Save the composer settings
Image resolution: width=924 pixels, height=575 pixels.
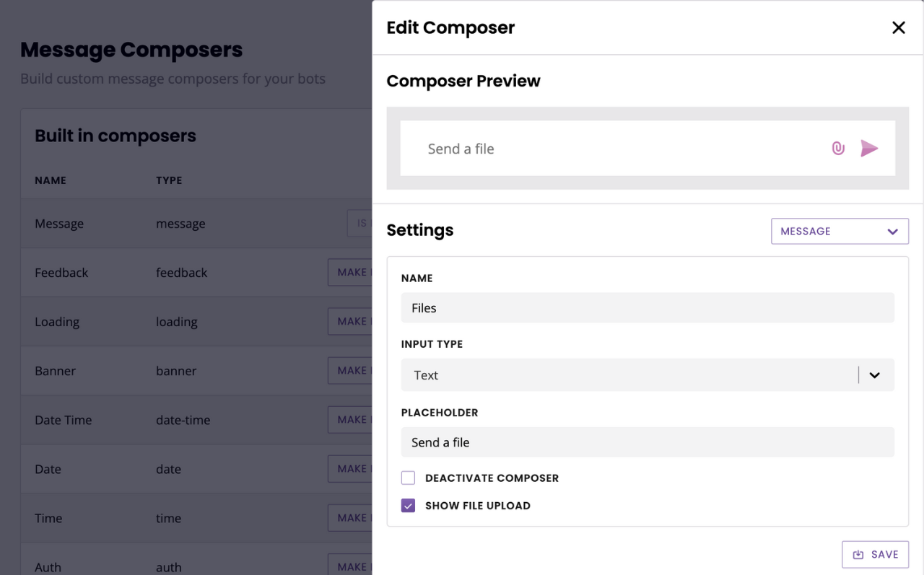875,555
